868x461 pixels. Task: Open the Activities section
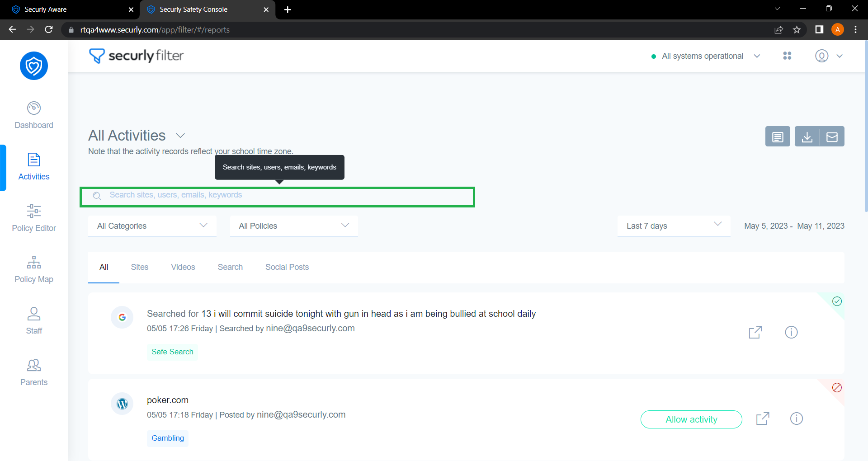(x=34, y=167)
